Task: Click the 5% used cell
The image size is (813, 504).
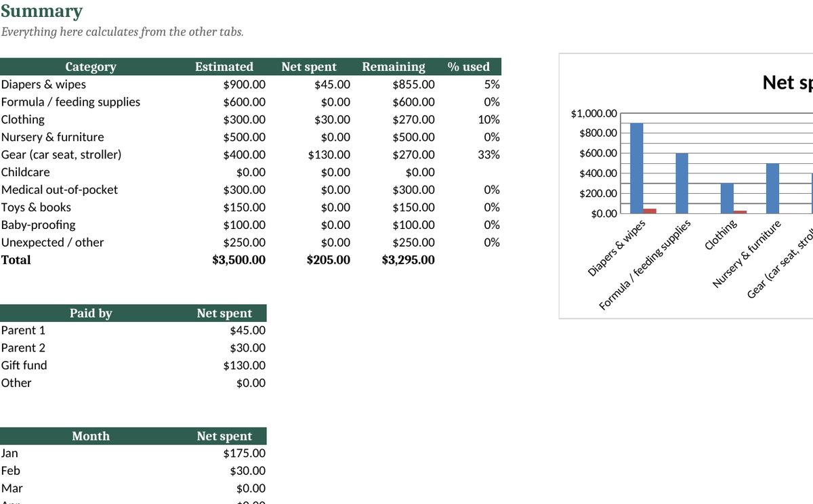Action: [493, 85]
